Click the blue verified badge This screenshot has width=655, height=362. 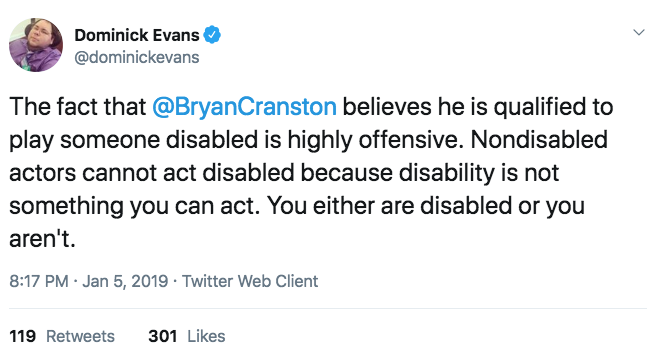click(212, 35)
